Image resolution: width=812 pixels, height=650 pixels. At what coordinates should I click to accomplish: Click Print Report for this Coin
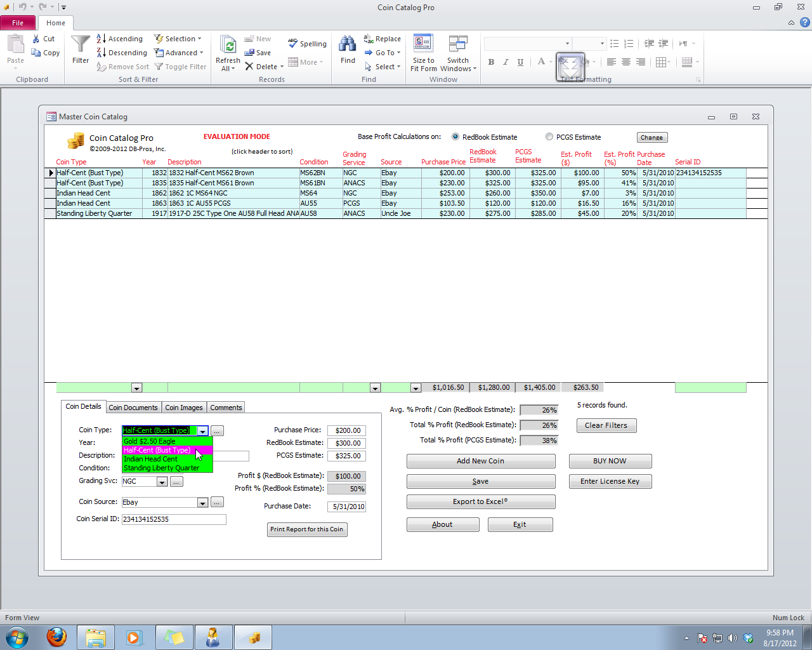(x=307, y=529)
